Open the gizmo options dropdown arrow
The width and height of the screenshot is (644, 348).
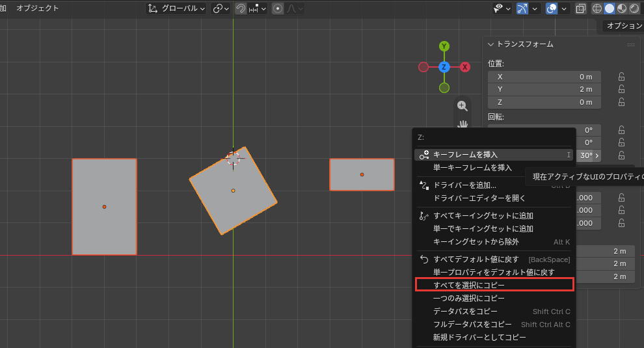[x=534, y=8]
